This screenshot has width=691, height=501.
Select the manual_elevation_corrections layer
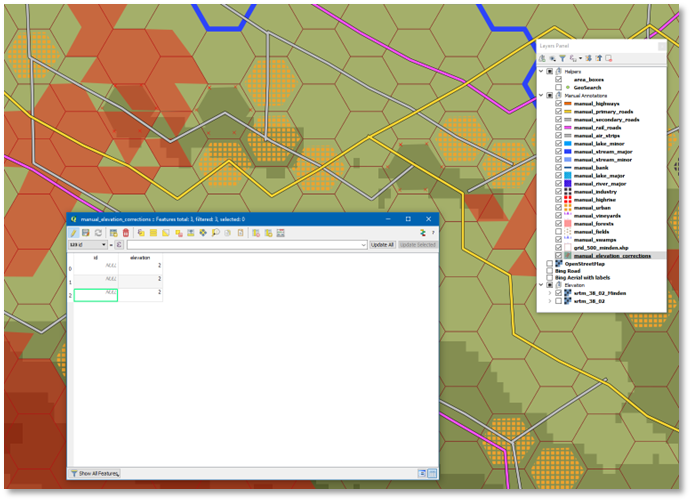613,255
